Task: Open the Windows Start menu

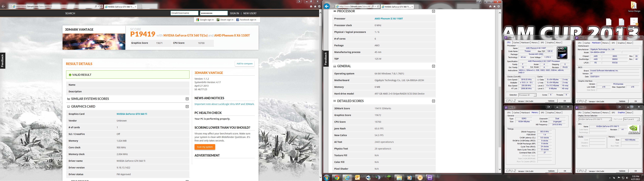Action: click(x=327, y=178)
